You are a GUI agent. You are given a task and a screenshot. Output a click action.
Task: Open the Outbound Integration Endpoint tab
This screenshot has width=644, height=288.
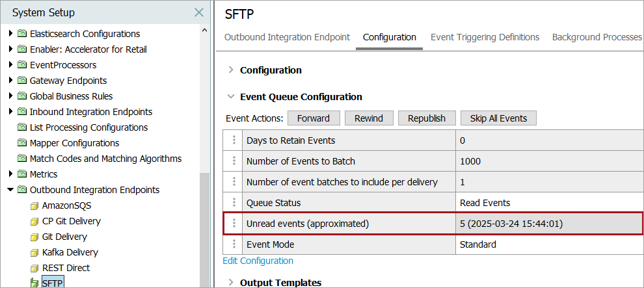(x=287, y=37)
